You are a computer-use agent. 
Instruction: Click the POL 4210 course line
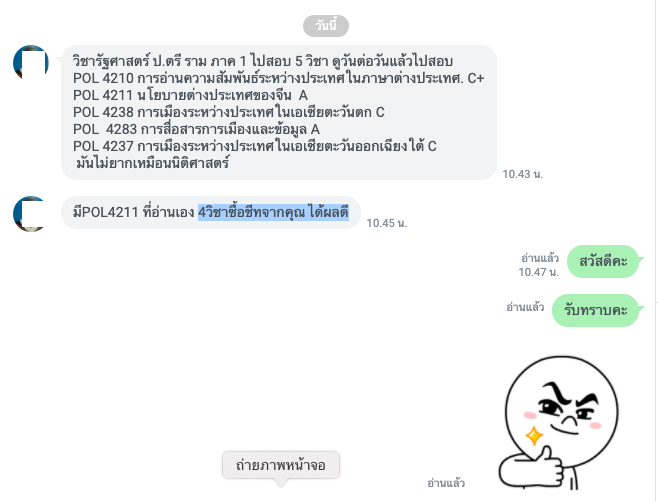point(278,78)
